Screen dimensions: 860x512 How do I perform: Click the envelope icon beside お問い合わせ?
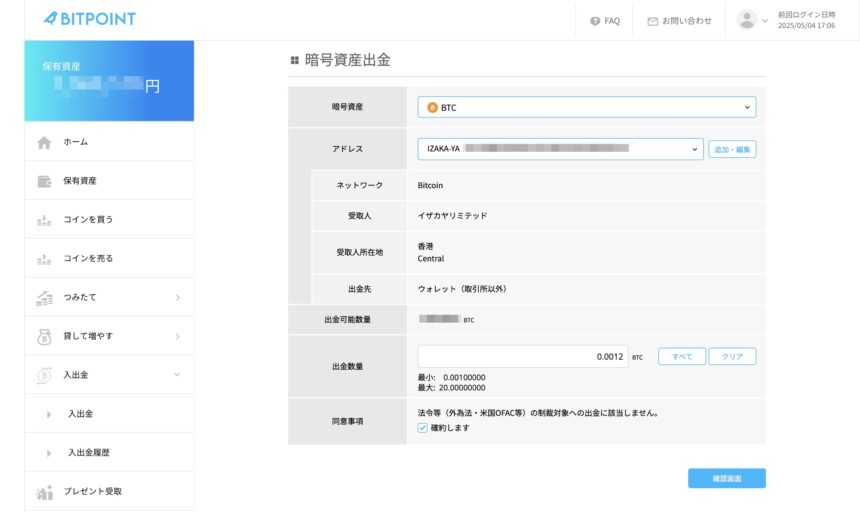(x=653, y=21)
